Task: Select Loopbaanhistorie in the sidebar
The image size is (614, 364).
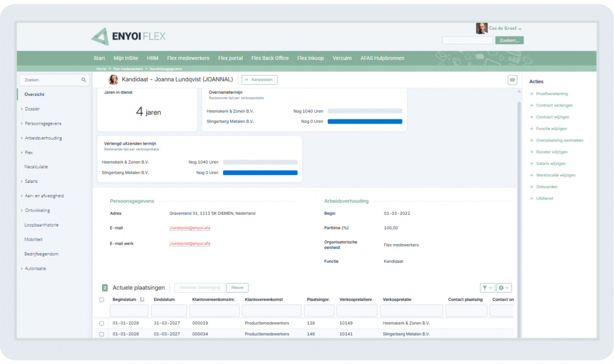Action: click(x=41, y=225)
